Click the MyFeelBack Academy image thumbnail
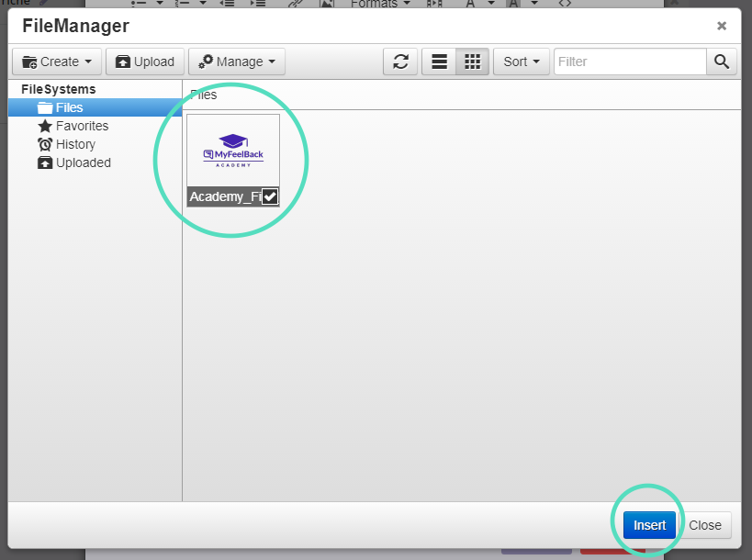Viewport: 752px width, 560px height. [233, 150]
